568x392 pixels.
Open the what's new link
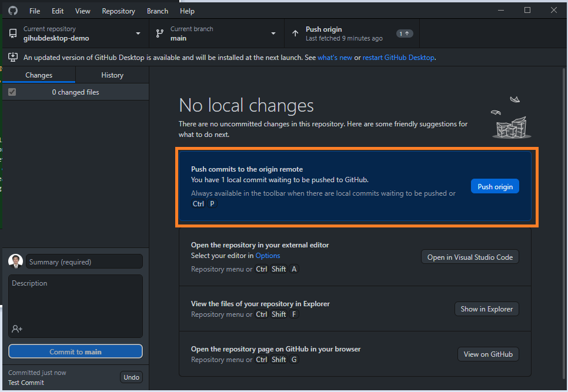335,58
